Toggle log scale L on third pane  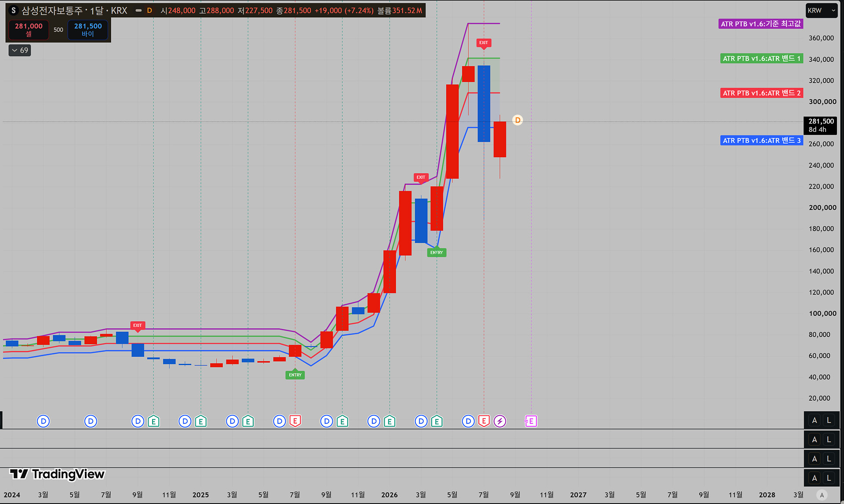[829, 459]
